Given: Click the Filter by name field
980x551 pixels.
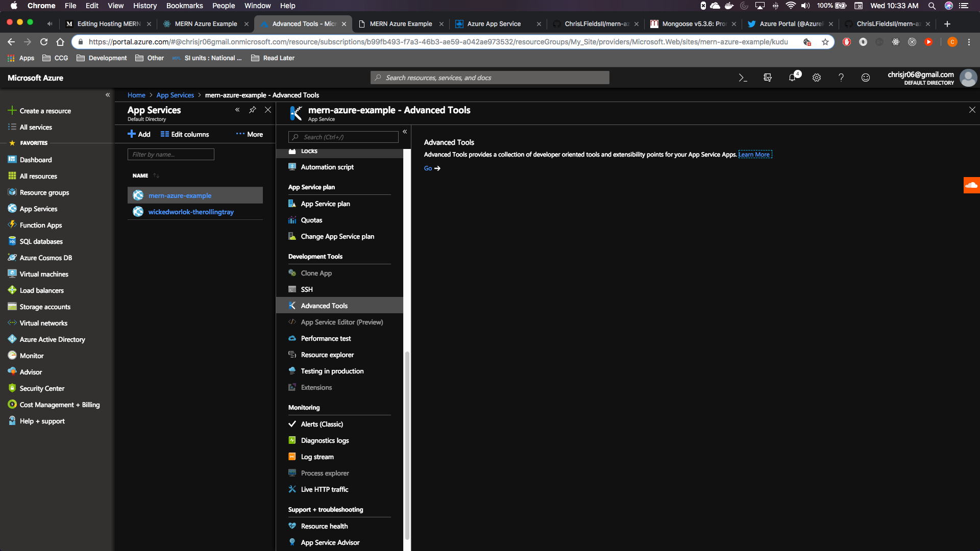Looking at the screenshot, I should [x=170, y=154].
